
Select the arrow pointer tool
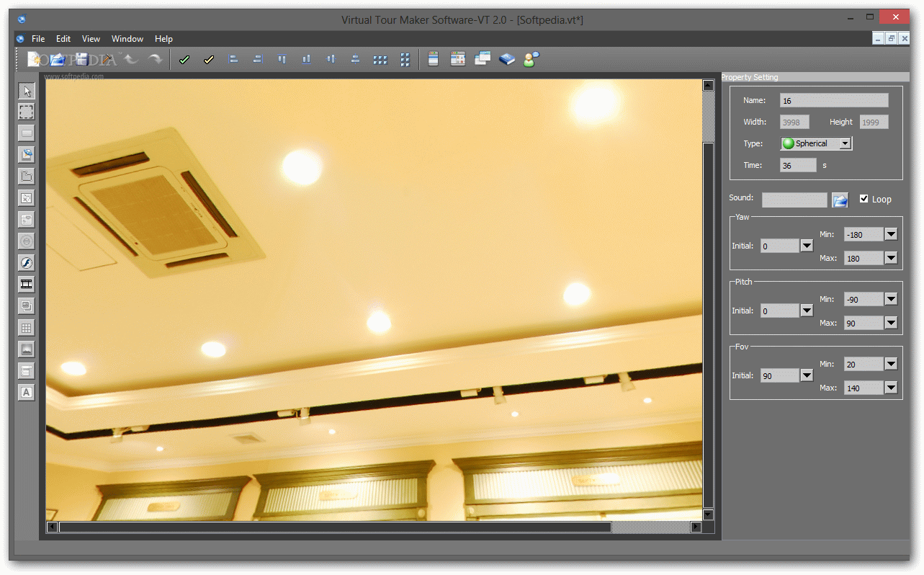point(26,90)
